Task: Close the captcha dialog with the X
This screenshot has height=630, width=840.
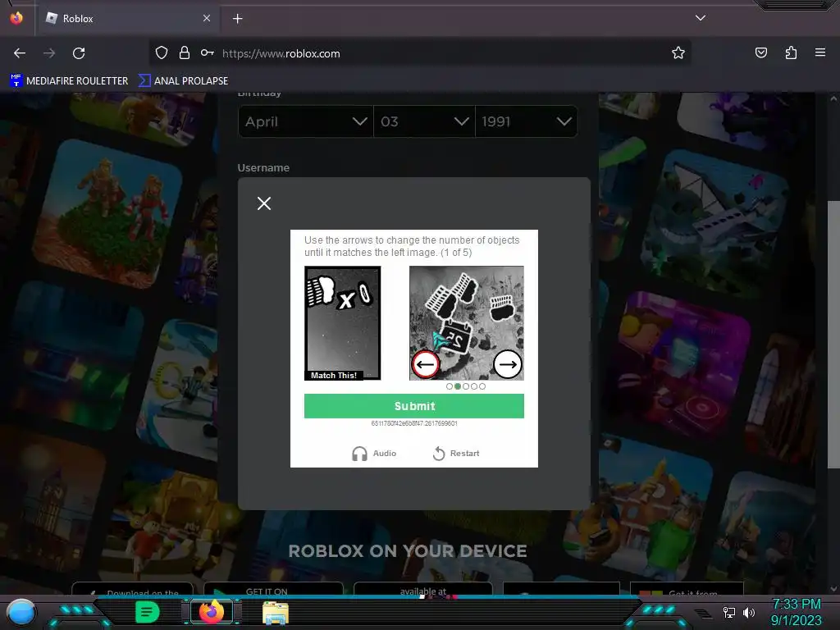Action: (x=263, y=203)
